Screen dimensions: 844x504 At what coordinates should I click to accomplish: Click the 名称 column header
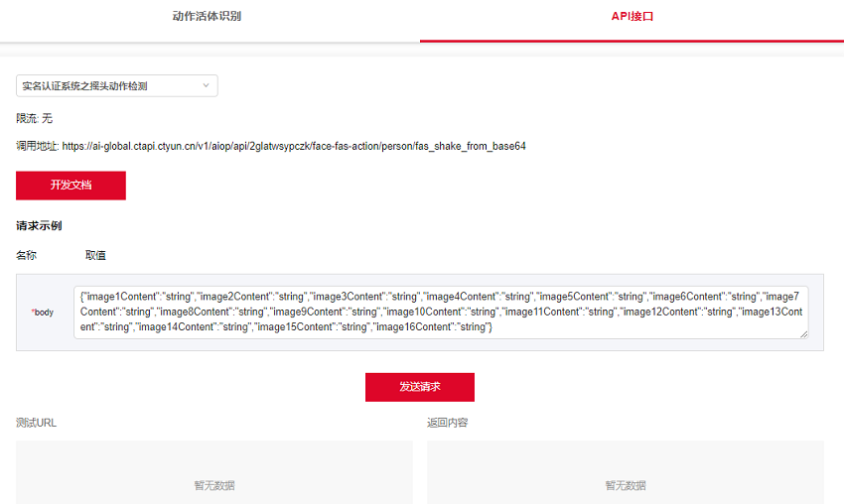[27, 256]
